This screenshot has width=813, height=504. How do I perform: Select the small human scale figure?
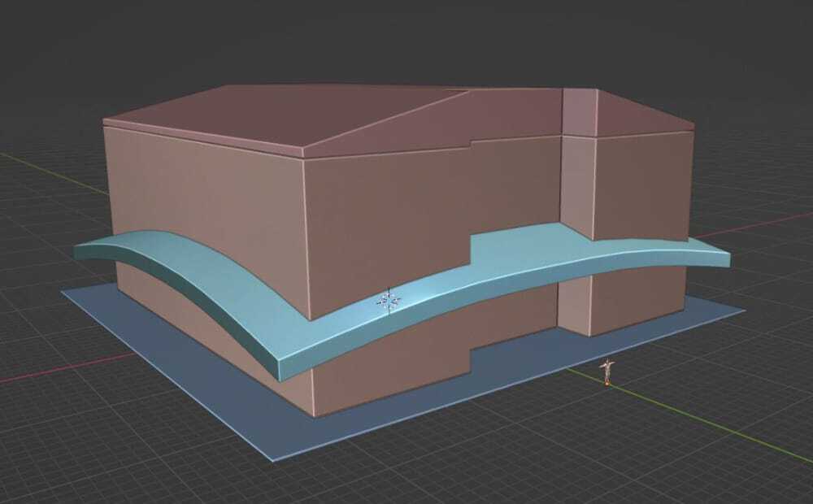pos(606,371)
